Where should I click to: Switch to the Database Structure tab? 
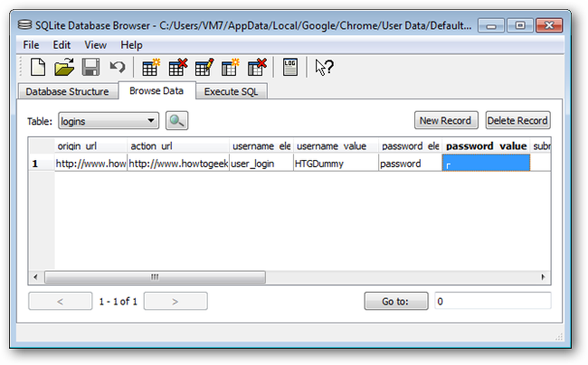67,92
